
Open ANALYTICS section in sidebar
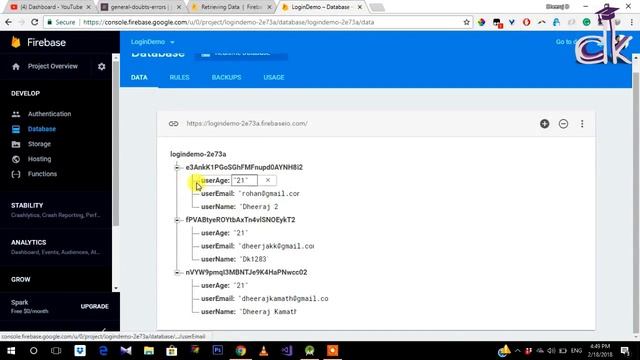[56, 247]
